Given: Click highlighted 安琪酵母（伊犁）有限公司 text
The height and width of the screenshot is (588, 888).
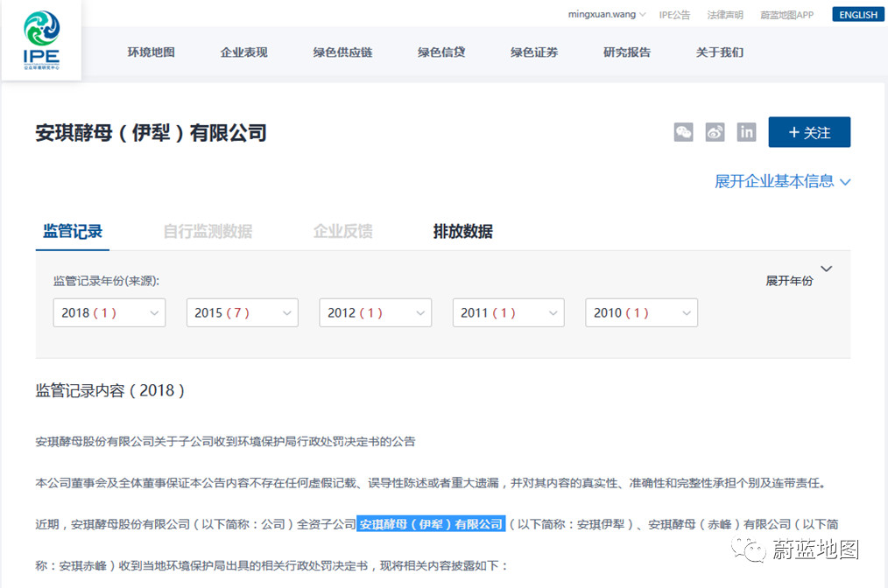Looking at the screenshot, I should [431, 524].
